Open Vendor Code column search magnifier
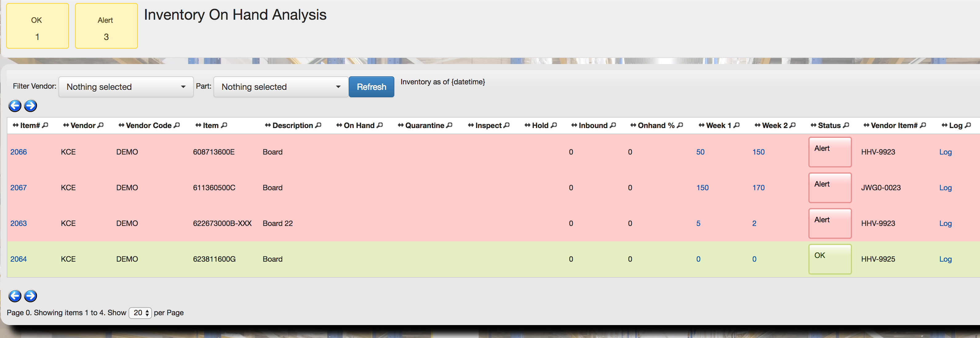Image resolution: width=980 pixels, height=338 pixels. tap(177, 125)
